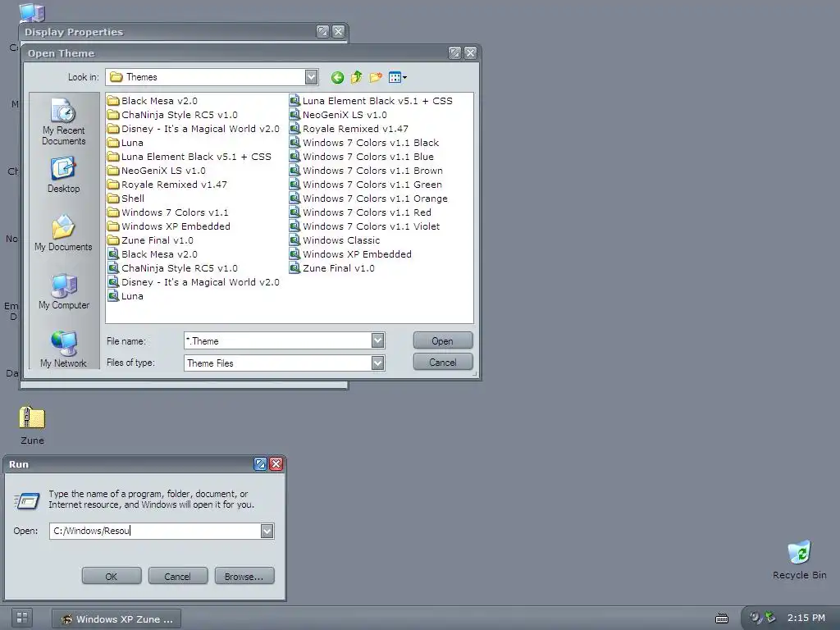840x630 pixels.
Task: Switch to Windows XP Zune taskbar button
Action: point(116,619)
